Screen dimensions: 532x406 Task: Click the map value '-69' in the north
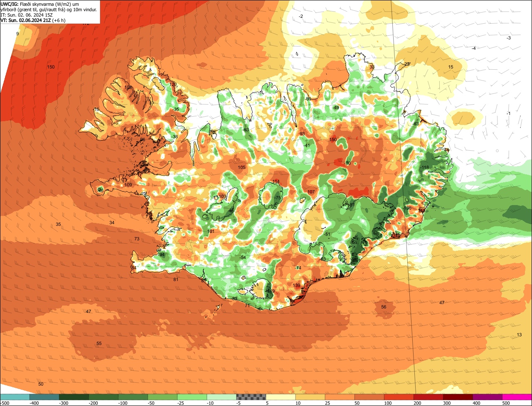308,99
